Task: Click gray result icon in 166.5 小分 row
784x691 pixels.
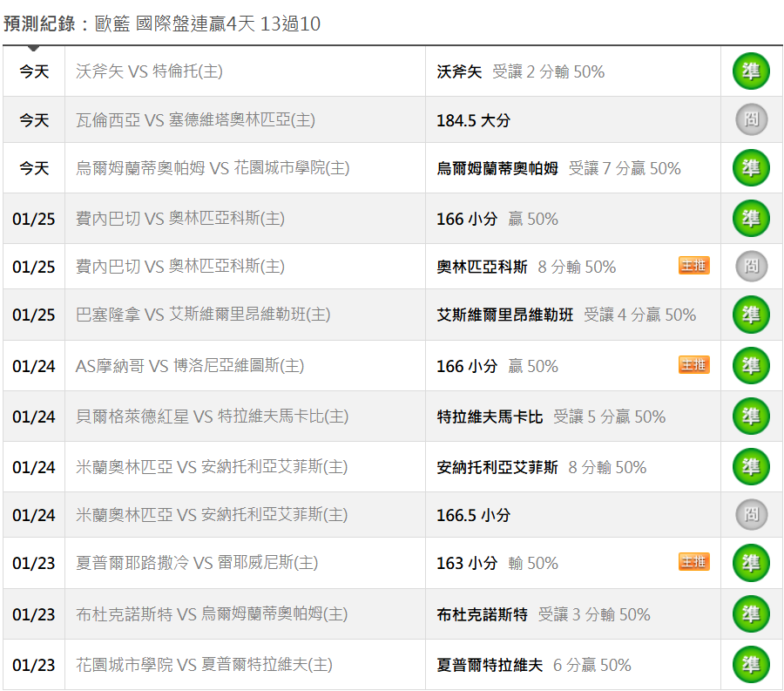Action: [751, 514]
